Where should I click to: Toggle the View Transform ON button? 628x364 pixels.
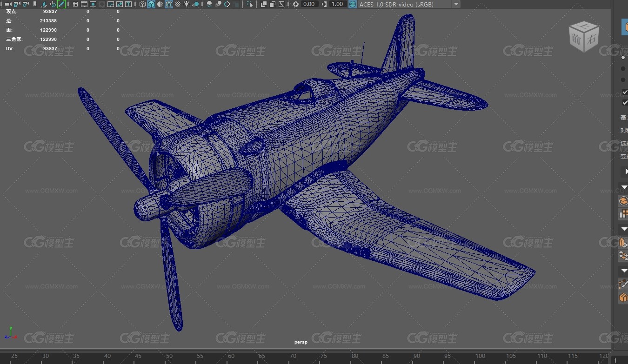point(353,4)
